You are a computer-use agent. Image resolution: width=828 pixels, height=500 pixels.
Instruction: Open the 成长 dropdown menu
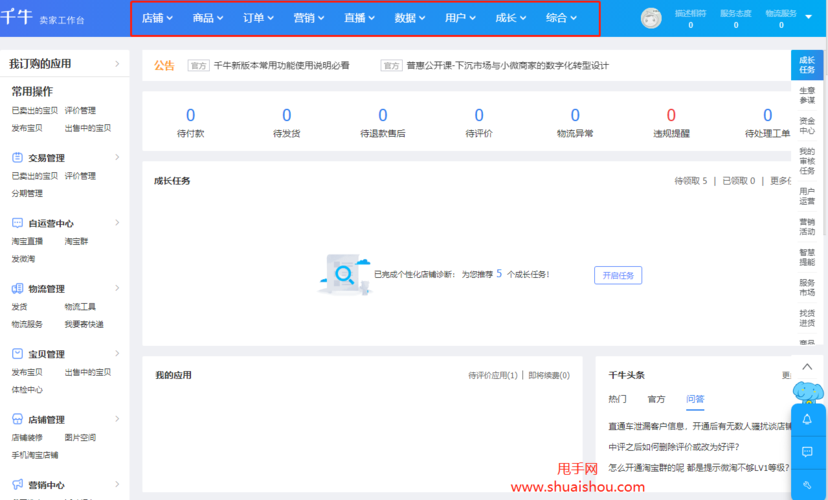(511, 18)
